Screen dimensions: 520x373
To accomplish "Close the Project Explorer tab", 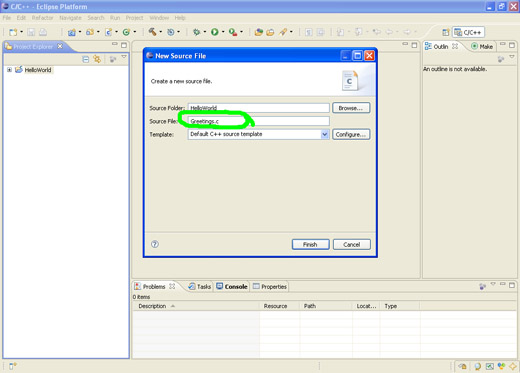I will [x=60, y=46].
